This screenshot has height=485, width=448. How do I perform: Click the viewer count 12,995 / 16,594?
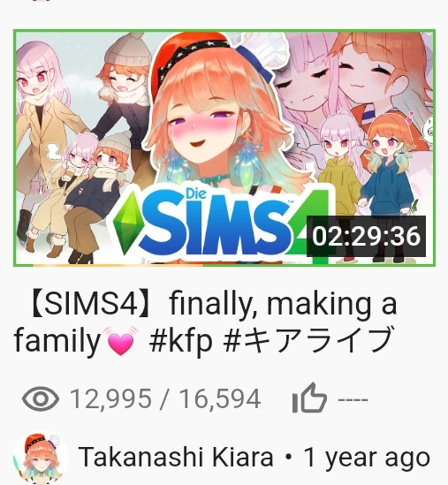[165, 399]
